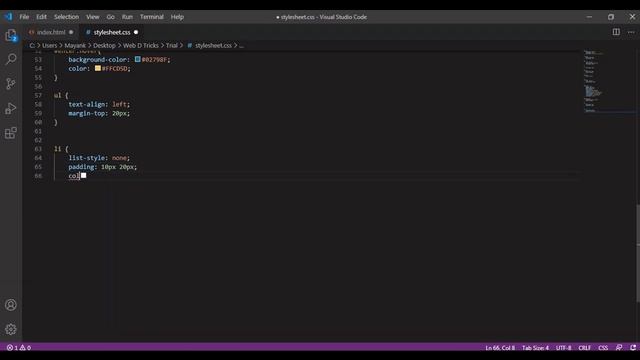Open the Source Control view icon
The width and height of the screenshot is (640, 360).
11,84
